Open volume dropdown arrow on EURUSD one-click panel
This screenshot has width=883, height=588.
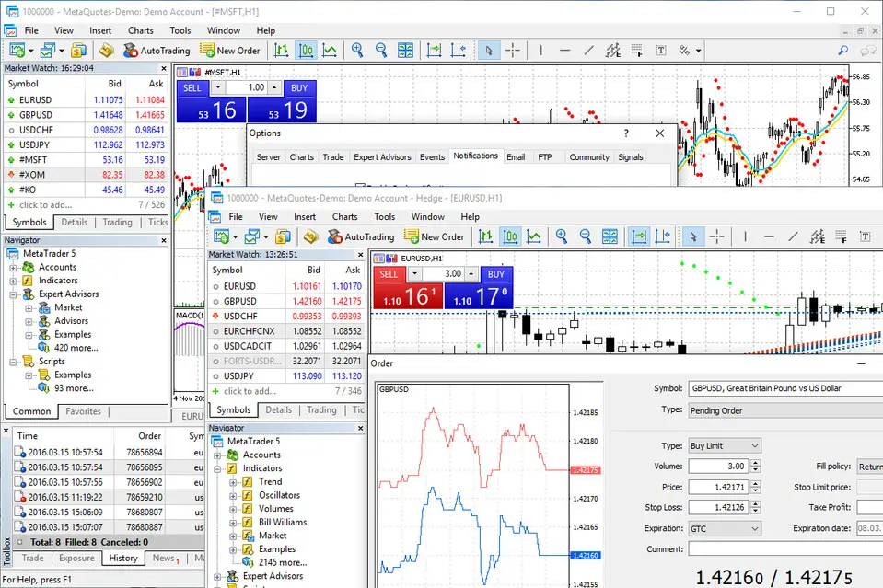pyautogui.click(x=415, y=274)
